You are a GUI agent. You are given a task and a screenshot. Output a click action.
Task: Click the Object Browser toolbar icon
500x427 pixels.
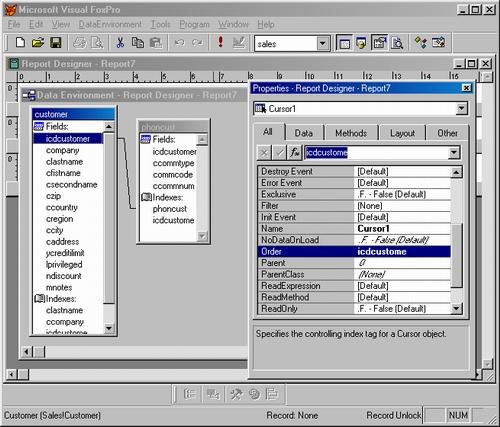438,43
